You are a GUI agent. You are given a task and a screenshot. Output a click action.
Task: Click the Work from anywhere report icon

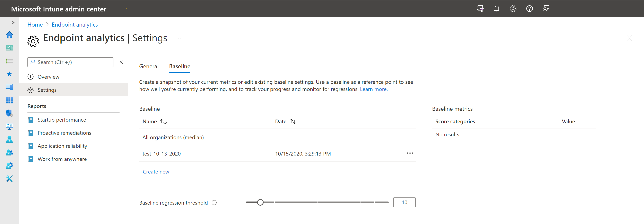click(31, 159)
